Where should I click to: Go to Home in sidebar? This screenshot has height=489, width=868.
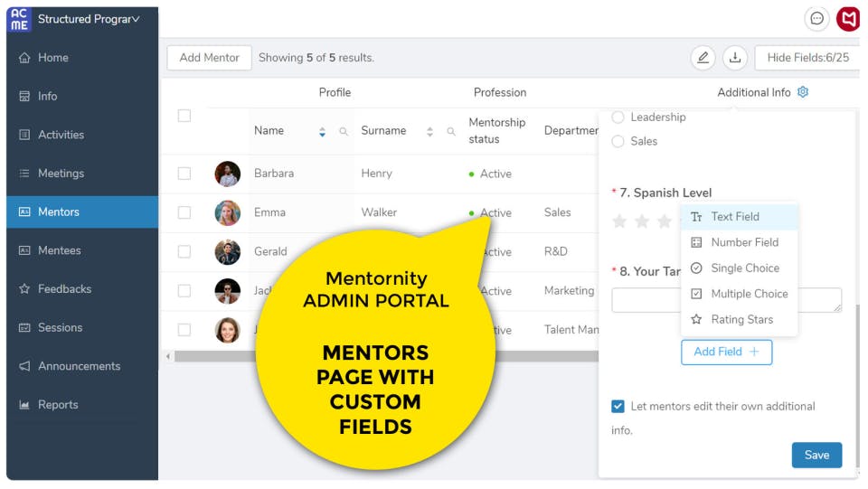(x=82, y=58)
